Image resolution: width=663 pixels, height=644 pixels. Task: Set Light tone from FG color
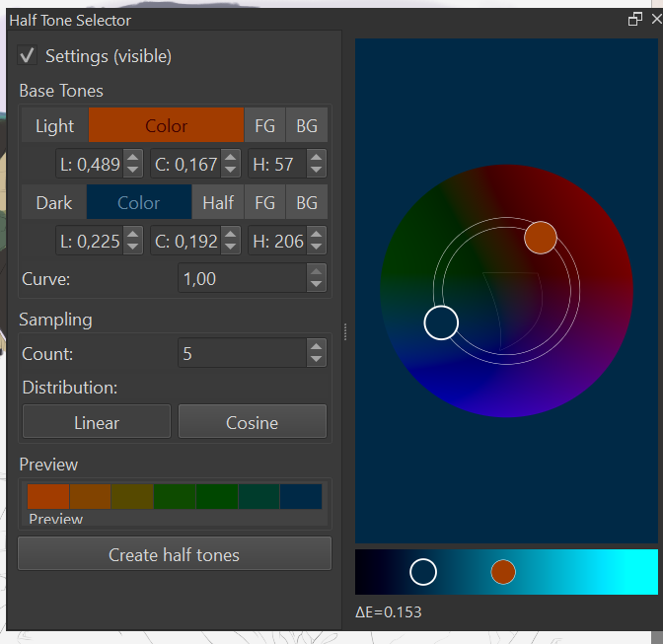[264, 125]
